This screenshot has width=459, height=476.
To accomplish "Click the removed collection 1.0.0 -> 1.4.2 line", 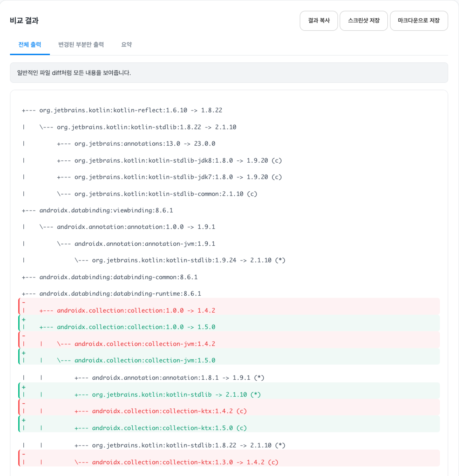I will point(136,310).
